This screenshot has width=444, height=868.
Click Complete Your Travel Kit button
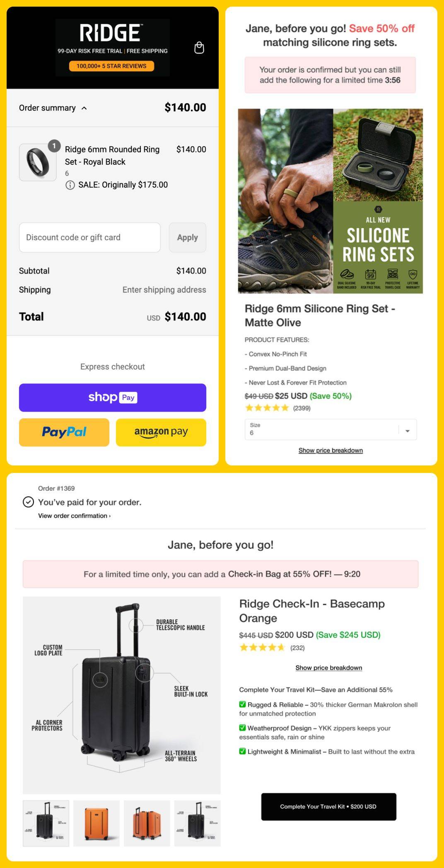pos(328,806)
